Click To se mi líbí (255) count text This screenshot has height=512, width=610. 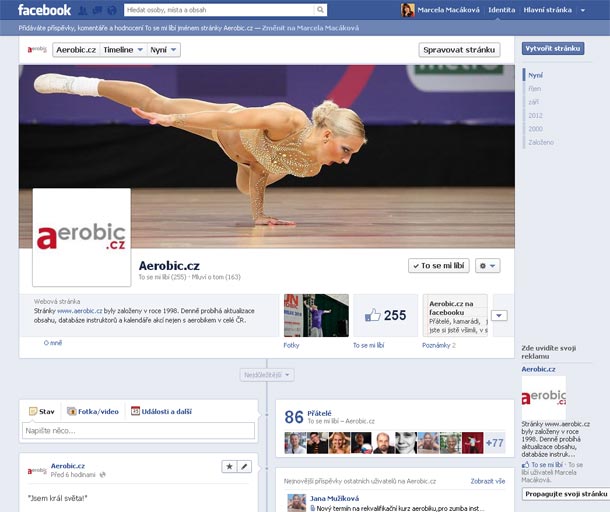pyautogui.click(x=162, y=277)
